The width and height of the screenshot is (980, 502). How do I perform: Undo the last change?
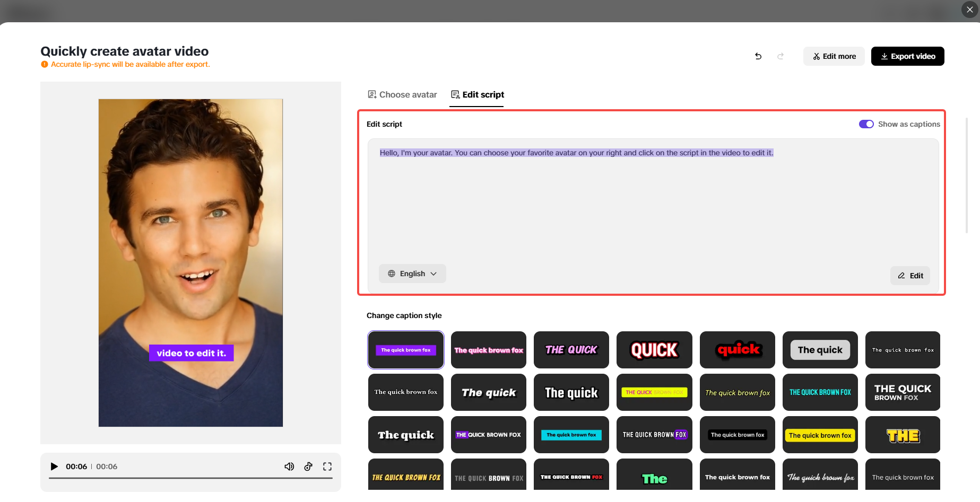(758, 56)
